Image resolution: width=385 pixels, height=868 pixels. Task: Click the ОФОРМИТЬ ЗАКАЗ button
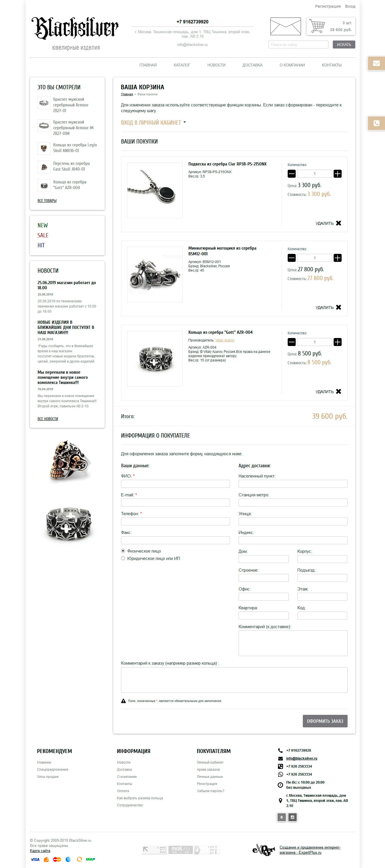coord(325,721)
